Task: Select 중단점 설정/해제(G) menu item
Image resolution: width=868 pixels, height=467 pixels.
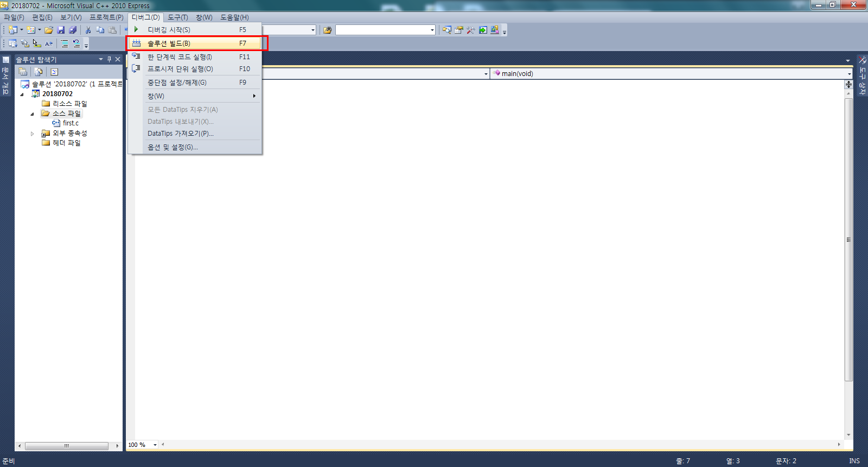Action: coord(195,83)
